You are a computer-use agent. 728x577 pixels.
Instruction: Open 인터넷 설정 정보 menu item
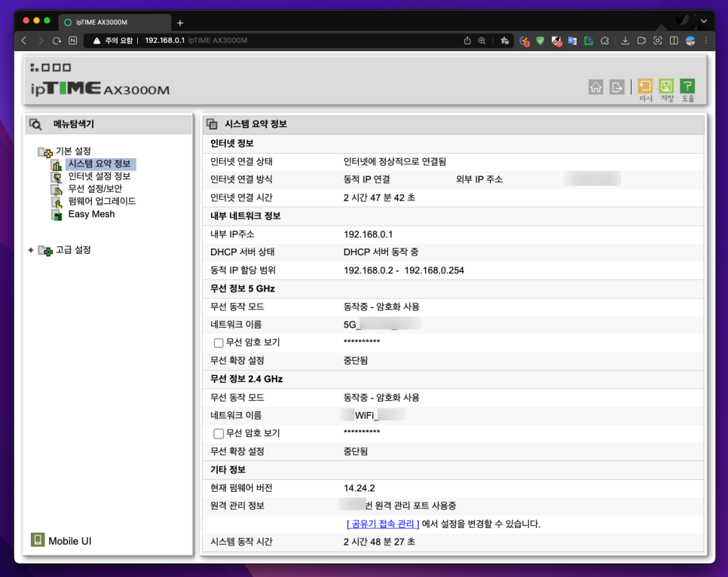click(x=99, y=176)
